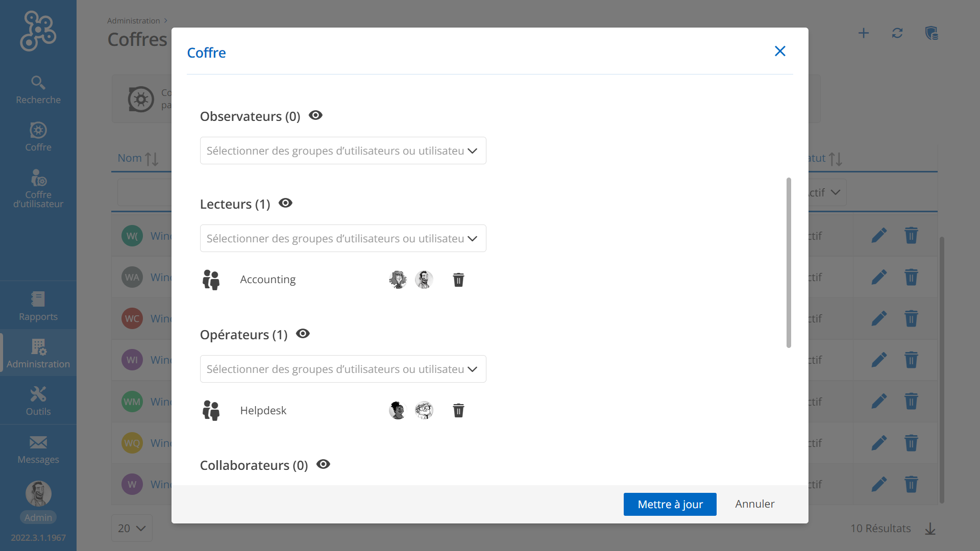980x551 pixels.
Task: Click the Annuler button
Action: [754, 504]
